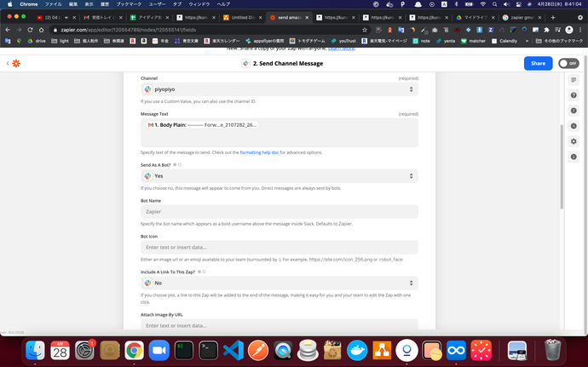
Task: Switch to the Gmail inbox tab
Action: tap(102, 17)
